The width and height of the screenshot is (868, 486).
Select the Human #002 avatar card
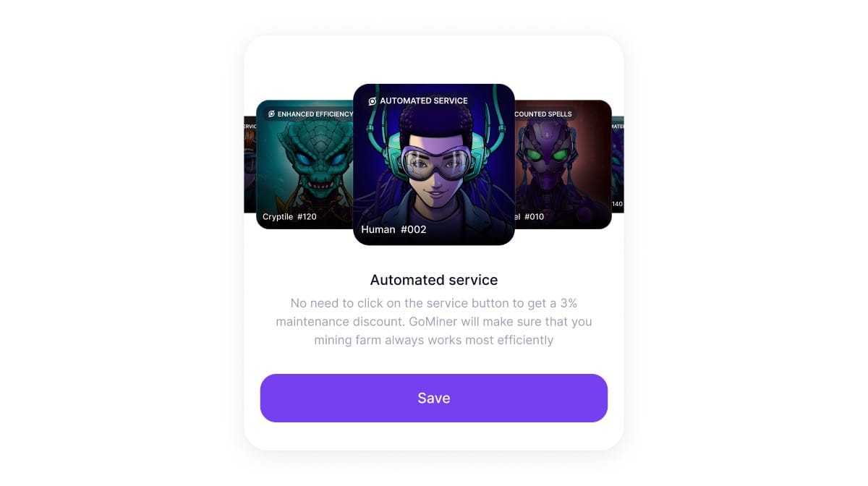(x=434, y=164)
